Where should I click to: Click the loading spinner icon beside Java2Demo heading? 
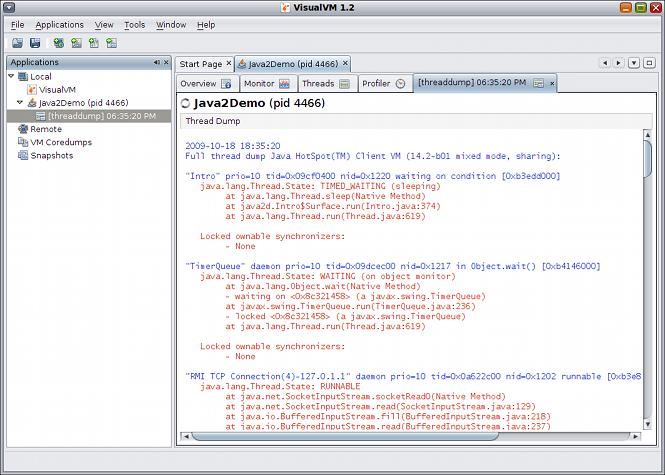(x=185, y=103)
